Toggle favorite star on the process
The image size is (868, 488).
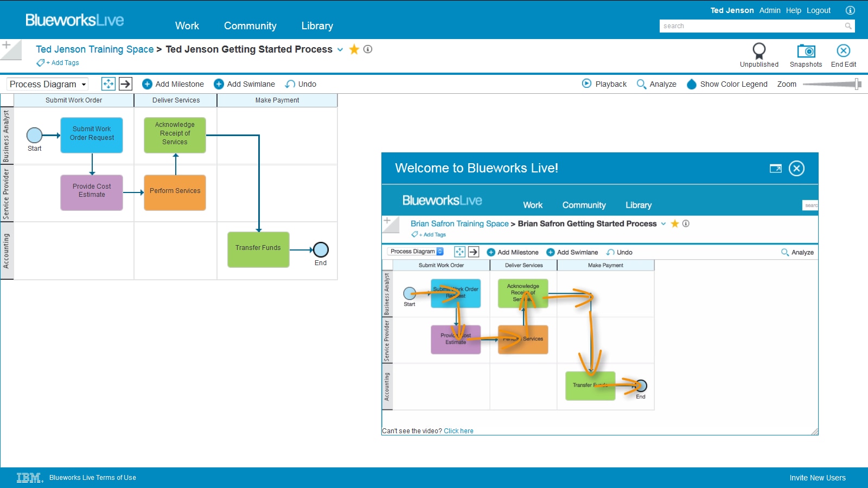(354, 49)
